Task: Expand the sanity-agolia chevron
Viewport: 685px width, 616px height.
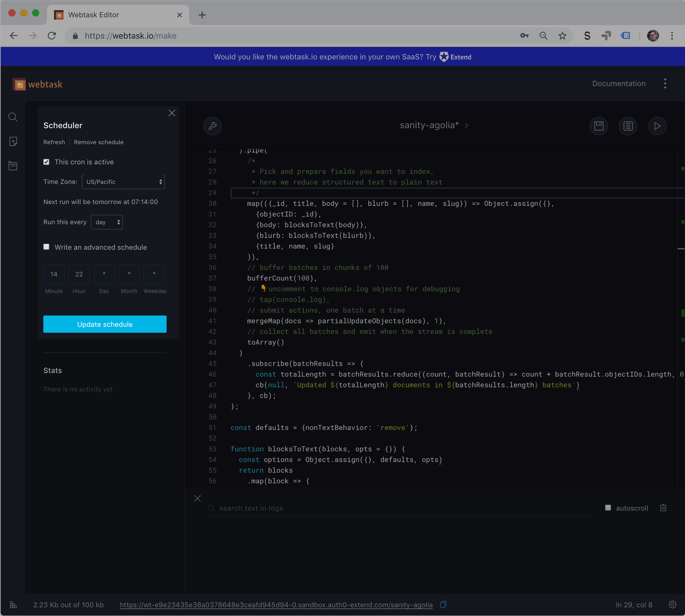Action: point(467,125)
